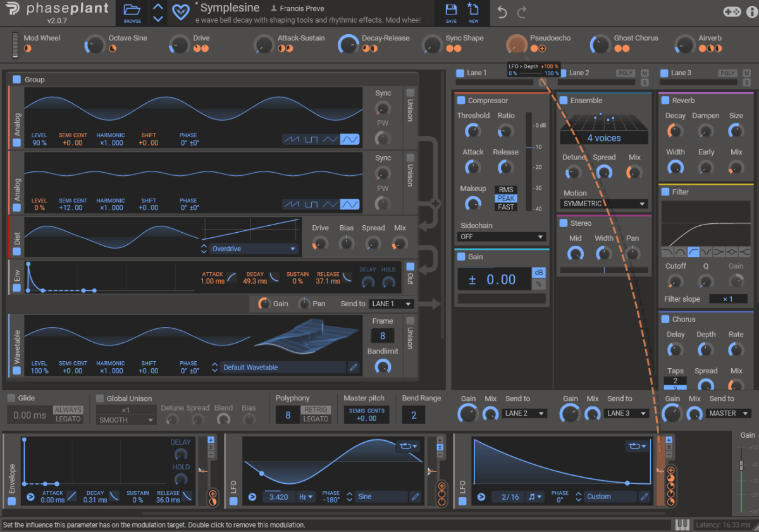Click the Polyphony value field showing 8

(x=288, y=415)
